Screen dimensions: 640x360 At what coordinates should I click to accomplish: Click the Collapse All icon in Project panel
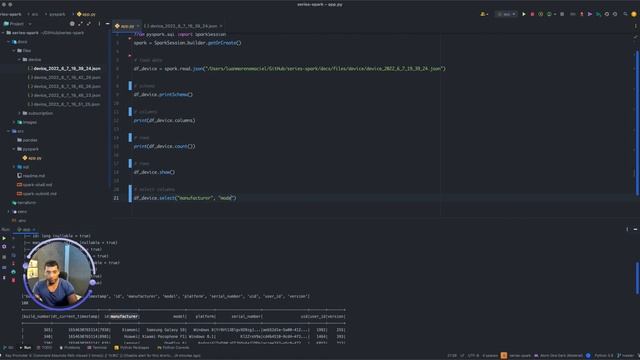click(89, 24)
